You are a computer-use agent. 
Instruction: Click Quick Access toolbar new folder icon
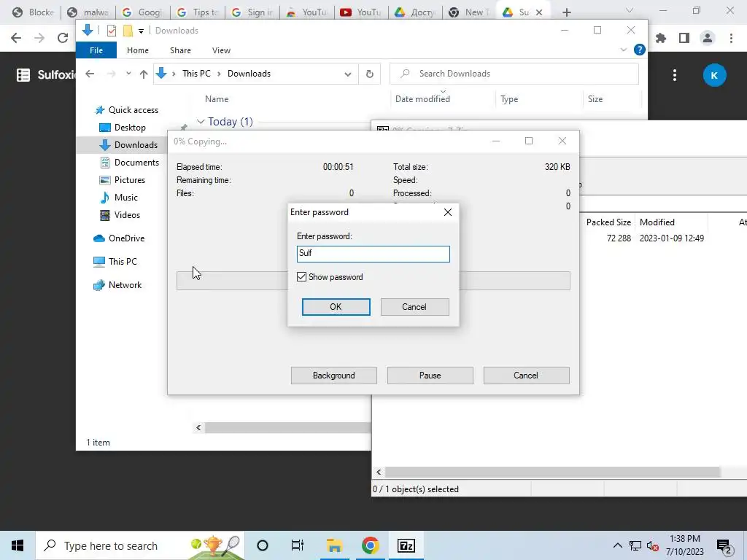pyautogui.click(x=128, y=31)
